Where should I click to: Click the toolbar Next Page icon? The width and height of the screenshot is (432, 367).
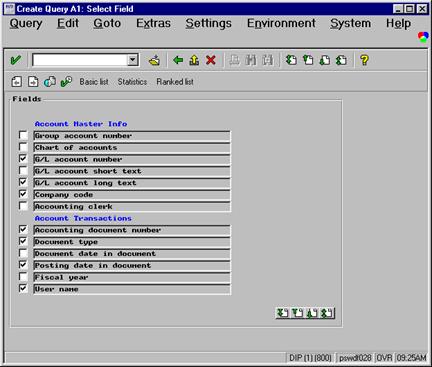325,60
